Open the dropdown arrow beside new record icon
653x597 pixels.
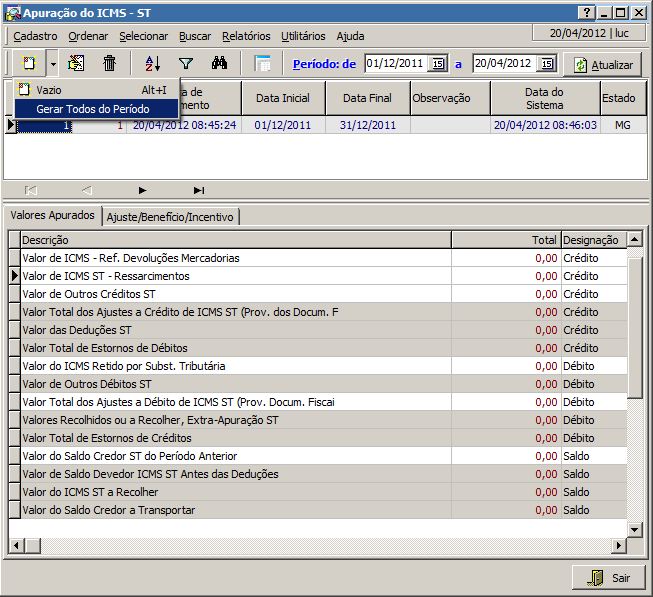pyautogui.click(x=52, y=63)
